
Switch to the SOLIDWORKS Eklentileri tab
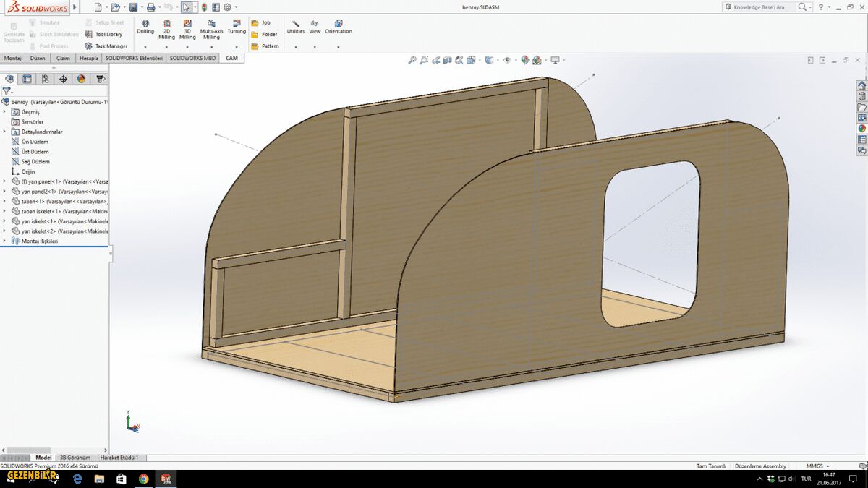135,58
